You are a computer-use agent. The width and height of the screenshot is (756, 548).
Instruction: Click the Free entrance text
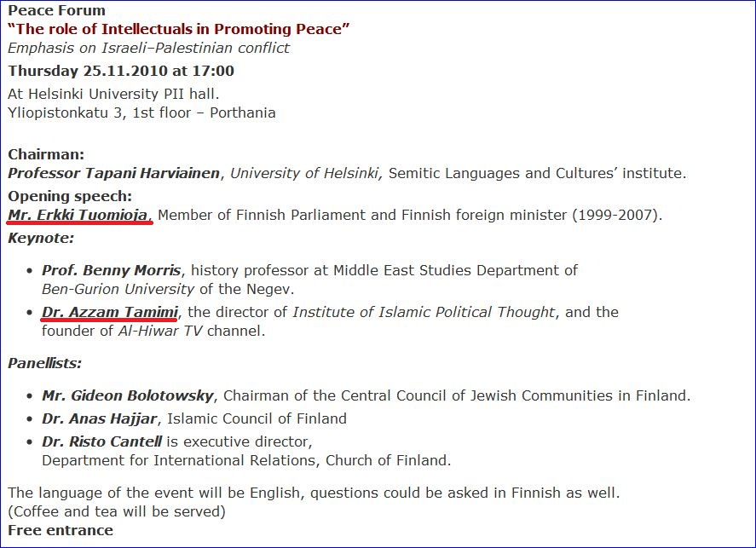point(61,530)
